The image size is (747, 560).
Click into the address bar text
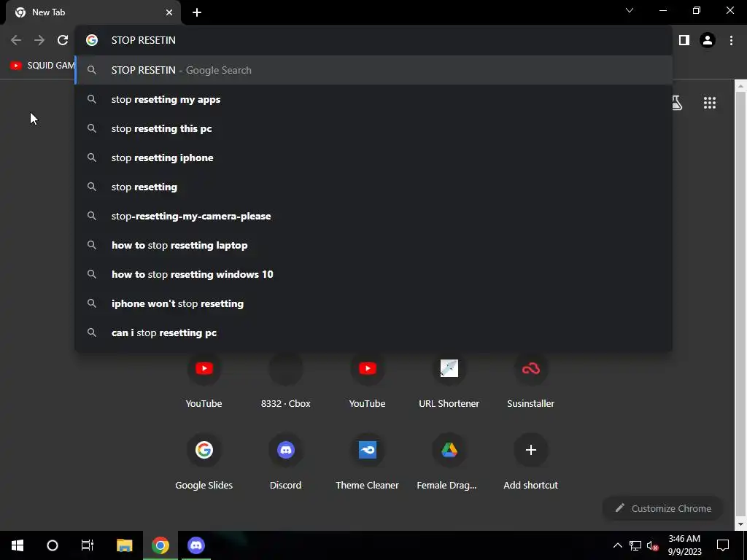coord(144,41)
